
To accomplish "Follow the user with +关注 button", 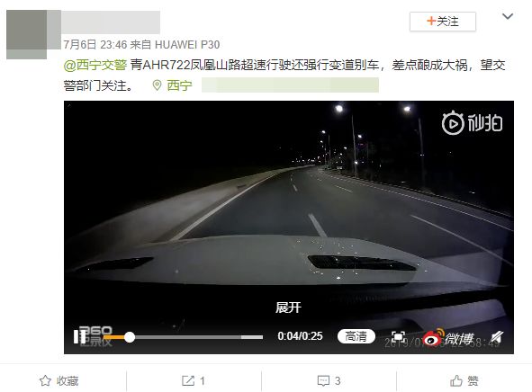I will 442,22.
